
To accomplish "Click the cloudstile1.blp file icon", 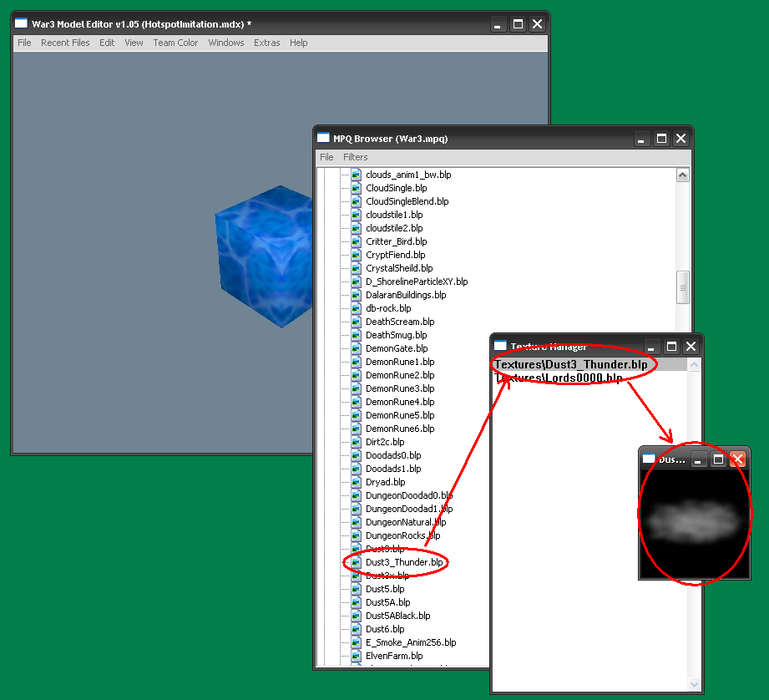I will point(357,215).
